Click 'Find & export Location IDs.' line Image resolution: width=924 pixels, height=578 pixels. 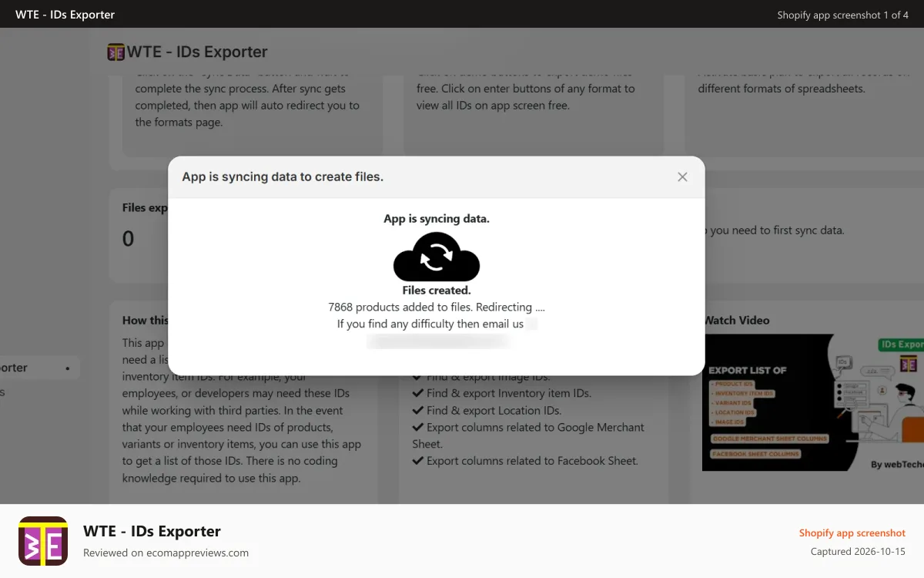tap(494, 410)
